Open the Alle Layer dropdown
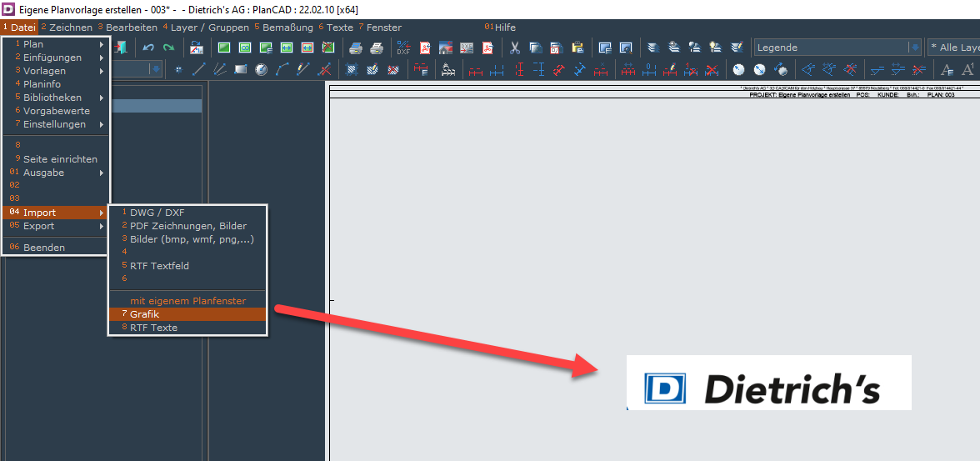Viewport: 980px width, 461px height. coord(954,48)
